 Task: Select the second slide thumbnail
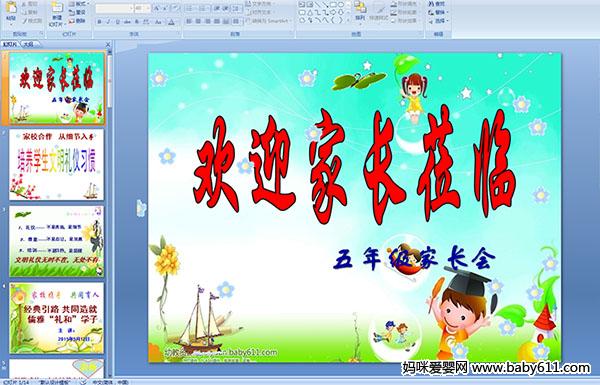pyautogui.click(x=56, y=164)
